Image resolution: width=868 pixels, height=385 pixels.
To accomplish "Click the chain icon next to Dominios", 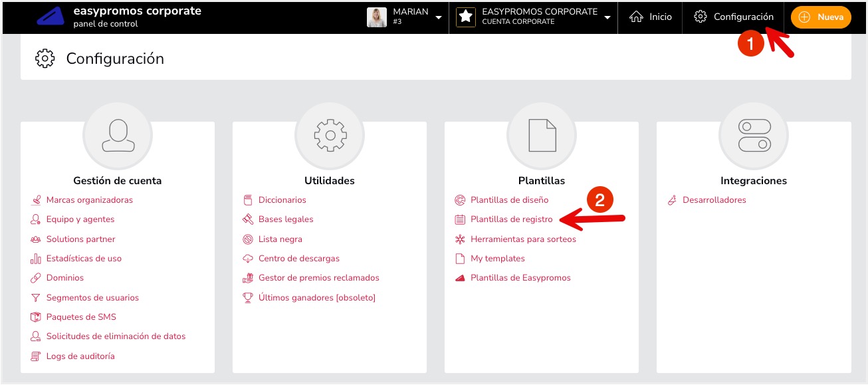I will tap(35, 278).
